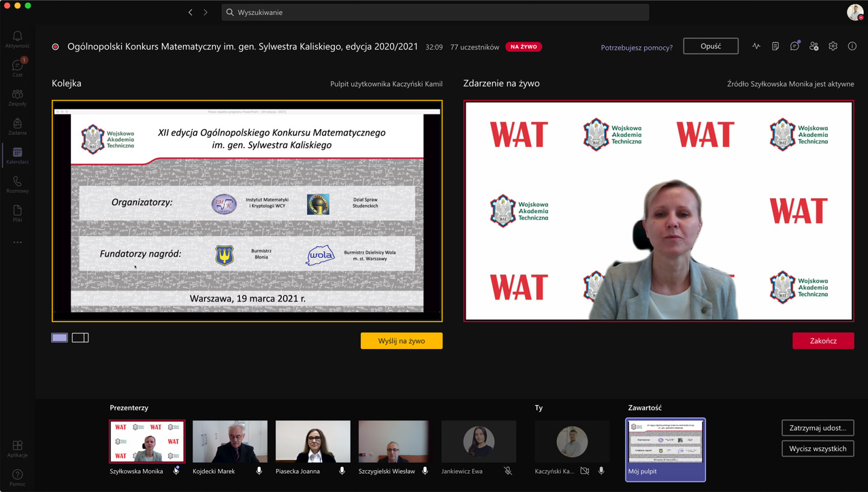Click 'Pulpit użytkownika Kaczyński Kamil' label
The image size is (868, 492).
386,84
